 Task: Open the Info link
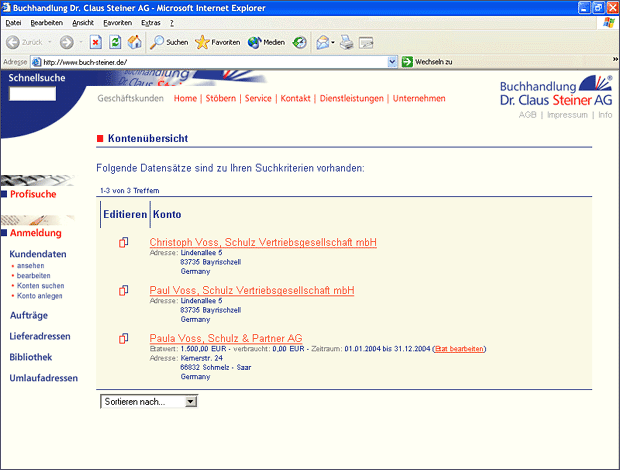pyautogui.click(x=605, y=115)
